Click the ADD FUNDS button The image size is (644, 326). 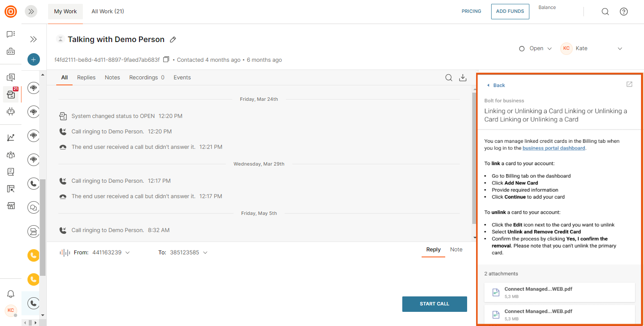510,12
